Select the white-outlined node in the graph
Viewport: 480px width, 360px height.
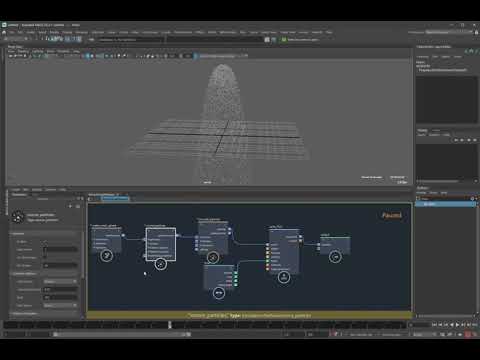click(x=161, y=244)
